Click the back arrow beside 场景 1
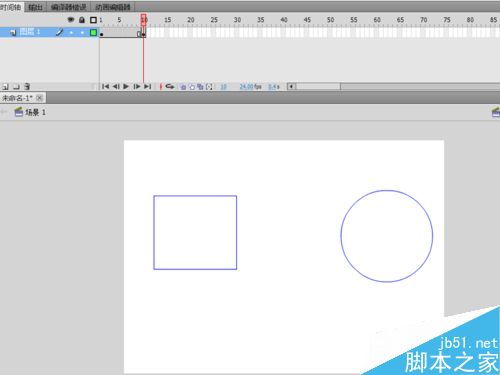This screenshot has width=500, height=375. (x=4, y=112)
